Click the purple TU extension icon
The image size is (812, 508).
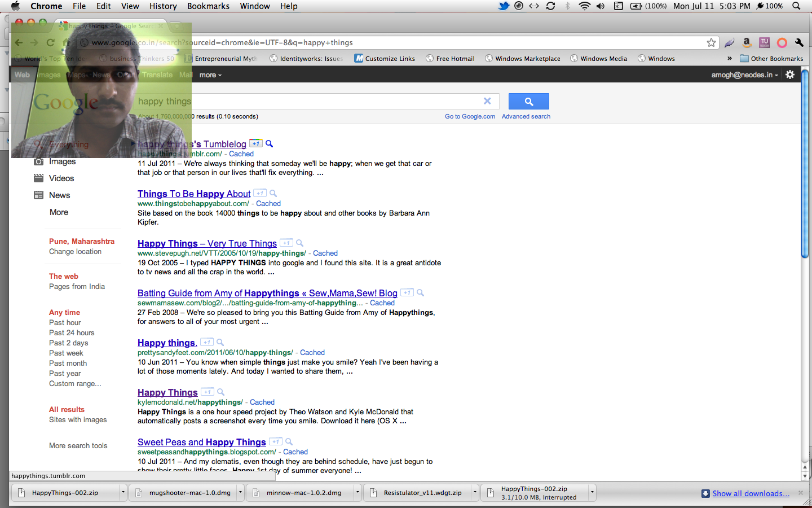(765, 42)
